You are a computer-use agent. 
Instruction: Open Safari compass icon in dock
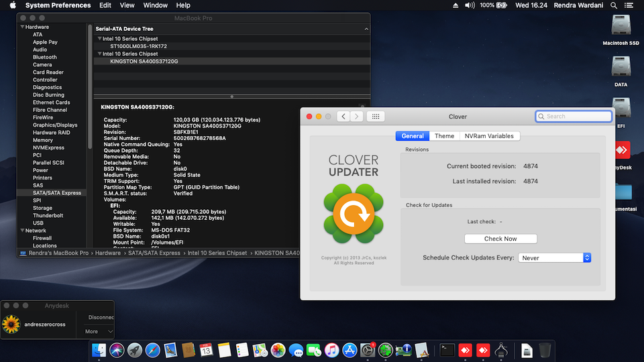click(x=152, y=350)
